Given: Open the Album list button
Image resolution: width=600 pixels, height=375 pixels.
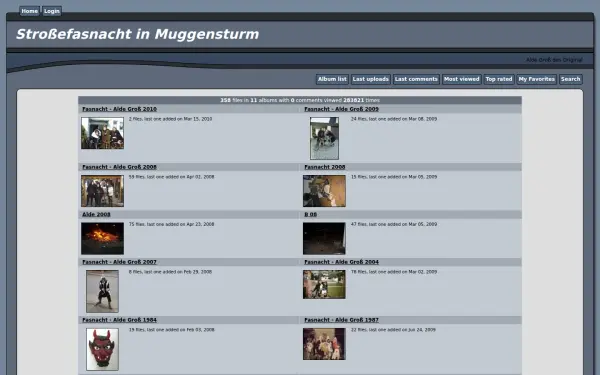Looking at the screenshot, I should 332,79.
